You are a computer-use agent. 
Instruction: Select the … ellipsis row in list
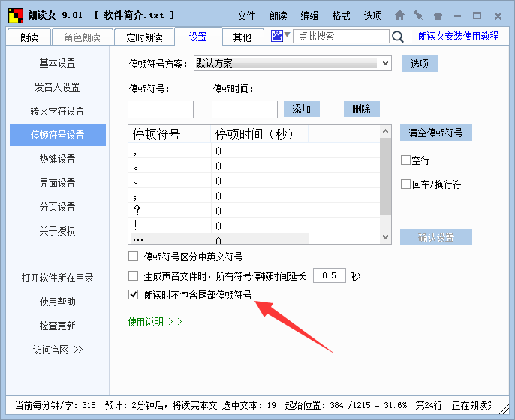coord(254,238)
